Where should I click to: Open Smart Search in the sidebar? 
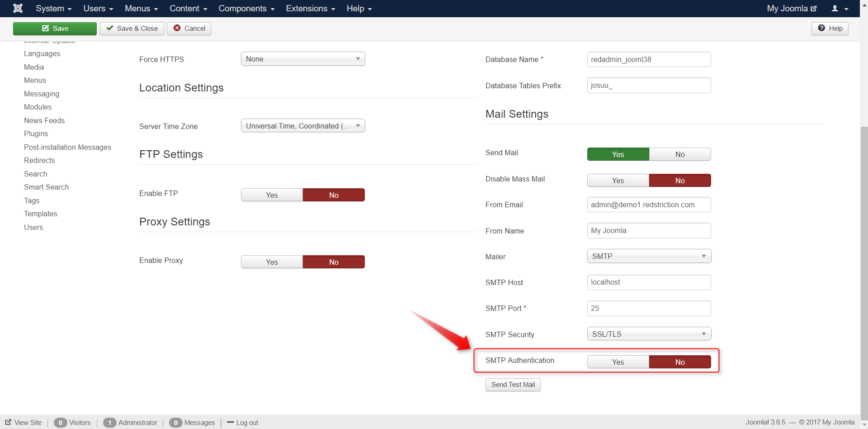click(47, 187)
